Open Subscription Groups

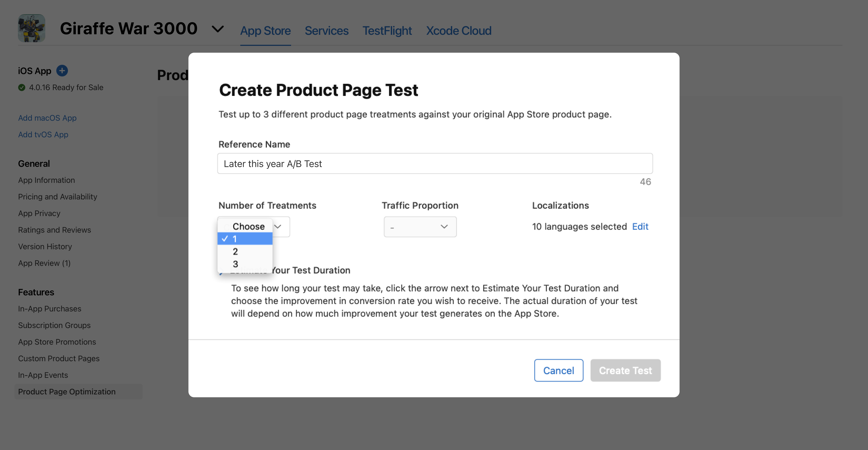click(x=54, y=325)
